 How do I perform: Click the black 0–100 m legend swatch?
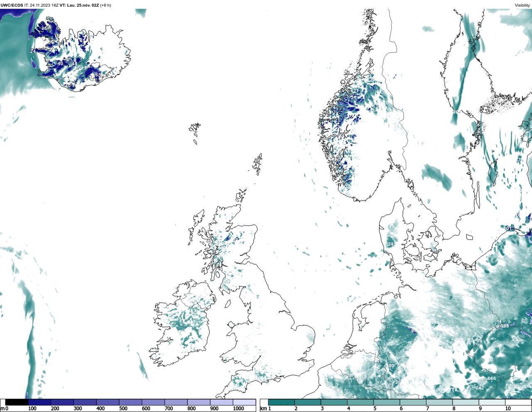tap(17, 402)
